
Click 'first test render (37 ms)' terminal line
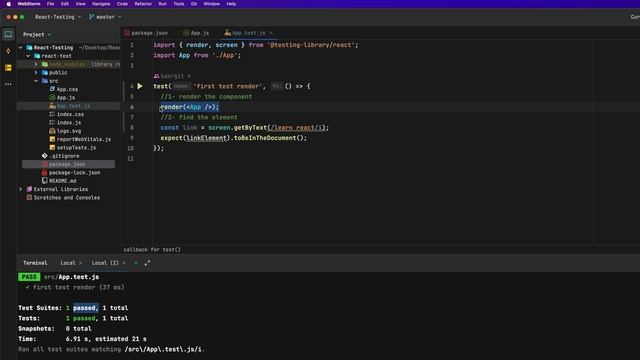(78, 287)
